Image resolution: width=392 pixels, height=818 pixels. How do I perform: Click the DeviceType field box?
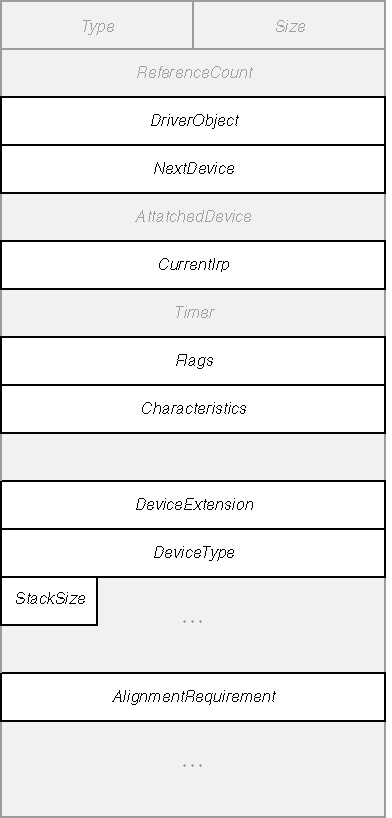tap(193, 552)
